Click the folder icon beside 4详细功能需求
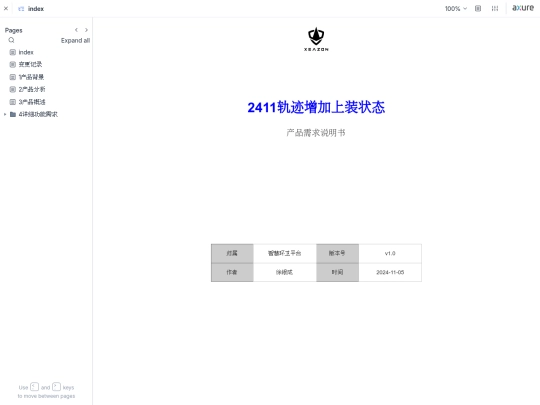The image size is (540, 405). 13,114
